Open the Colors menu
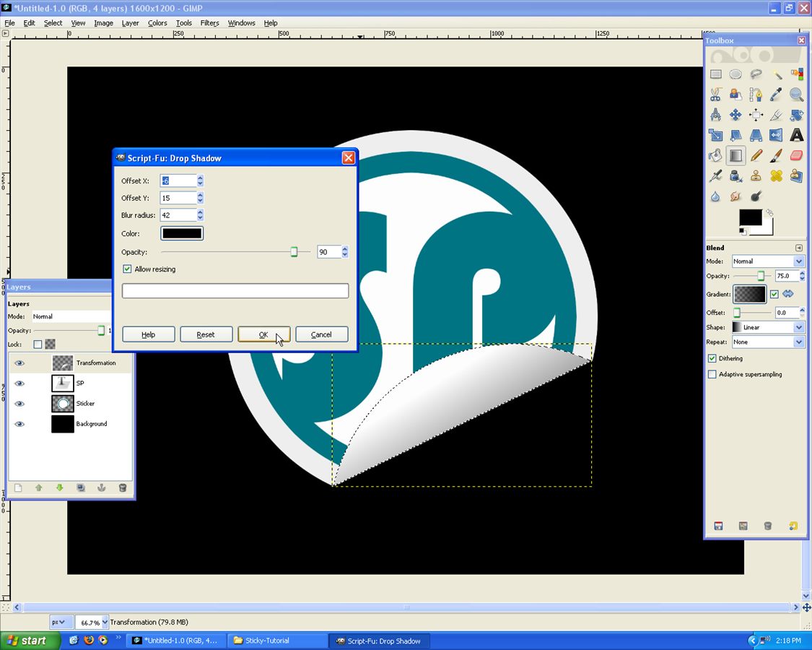This screenshot has height=650, width=812. pyautogui.click(x=157, y=23)
